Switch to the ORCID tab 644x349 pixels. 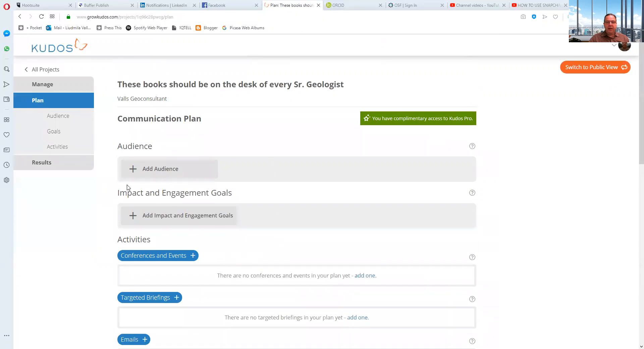(x=354, y=5)
